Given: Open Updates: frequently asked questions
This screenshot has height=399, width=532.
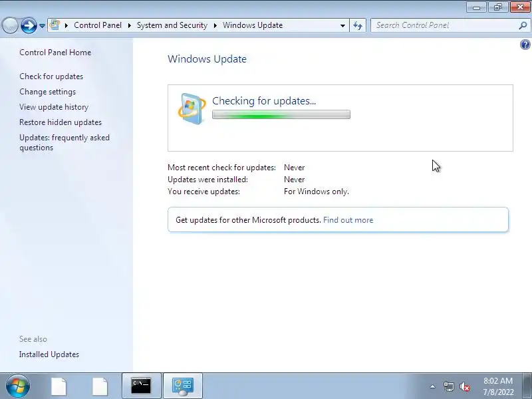Looking at the screenshot, I should (65, 142).
